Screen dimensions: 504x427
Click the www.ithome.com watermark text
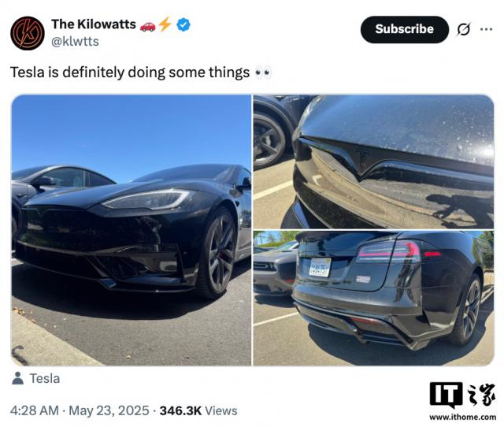pos(462,417)
